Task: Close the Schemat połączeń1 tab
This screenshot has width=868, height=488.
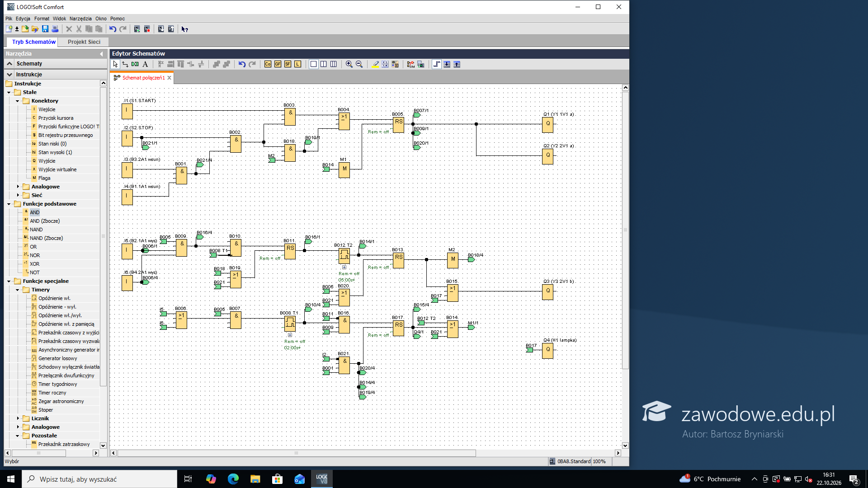Action: 170,78
